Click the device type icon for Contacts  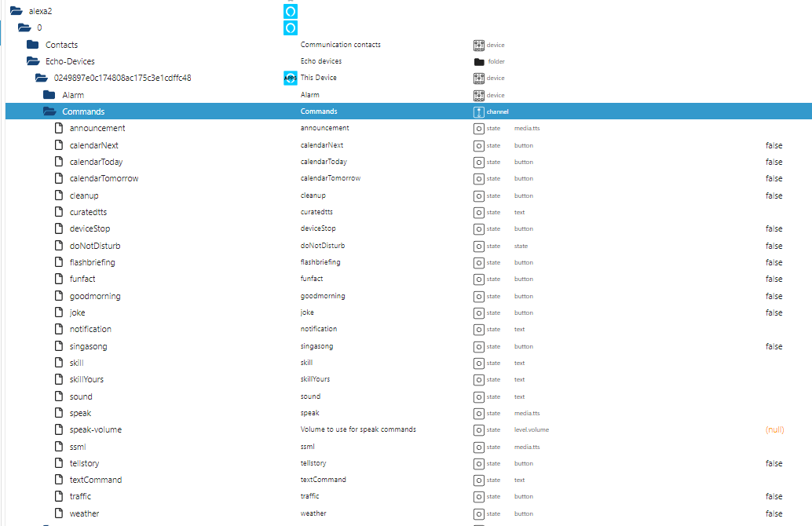pos(478,45)
